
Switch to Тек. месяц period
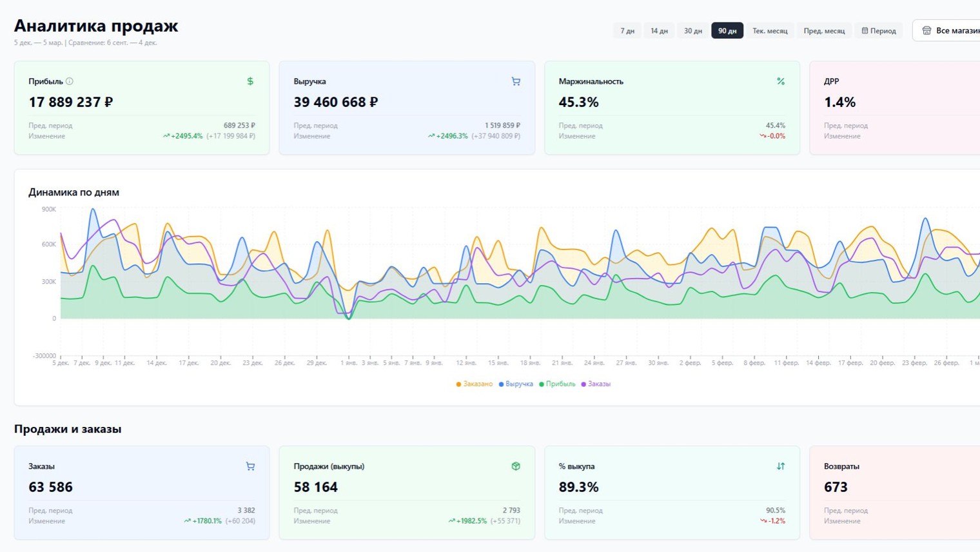pyautogui.click(x=770, y=30)
